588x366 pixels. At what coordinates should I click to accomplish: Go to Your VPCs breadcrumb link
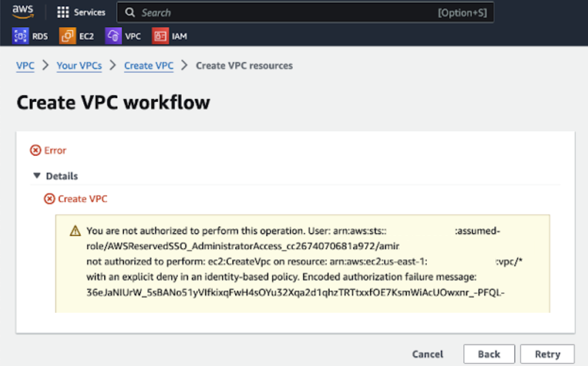(79, 66)
